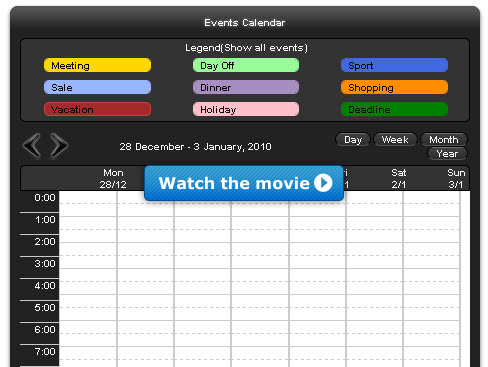Switch to the Day view
The width and height of the screenshot is (488, 367).
click(353, 139)
